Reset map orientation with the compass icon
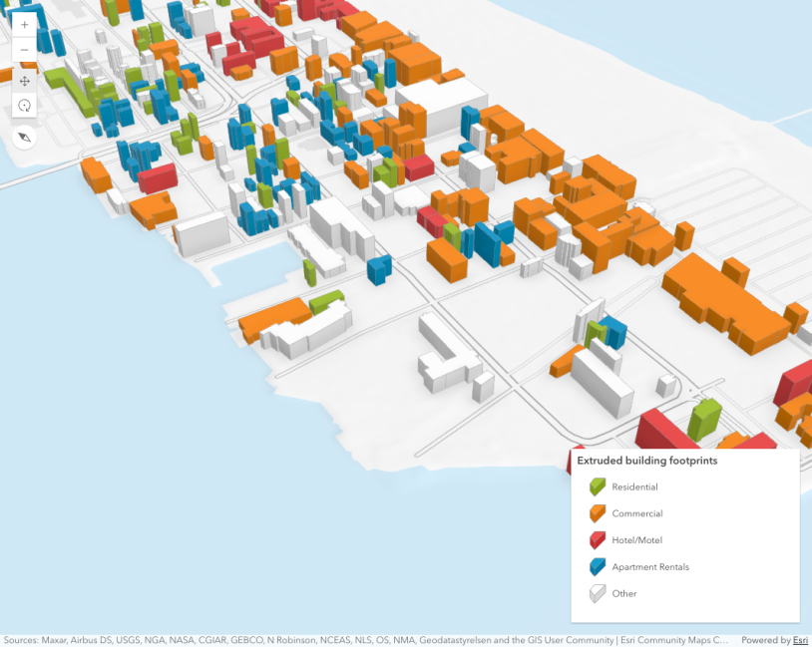Viewport: 812px width, 647px height. 24,138
